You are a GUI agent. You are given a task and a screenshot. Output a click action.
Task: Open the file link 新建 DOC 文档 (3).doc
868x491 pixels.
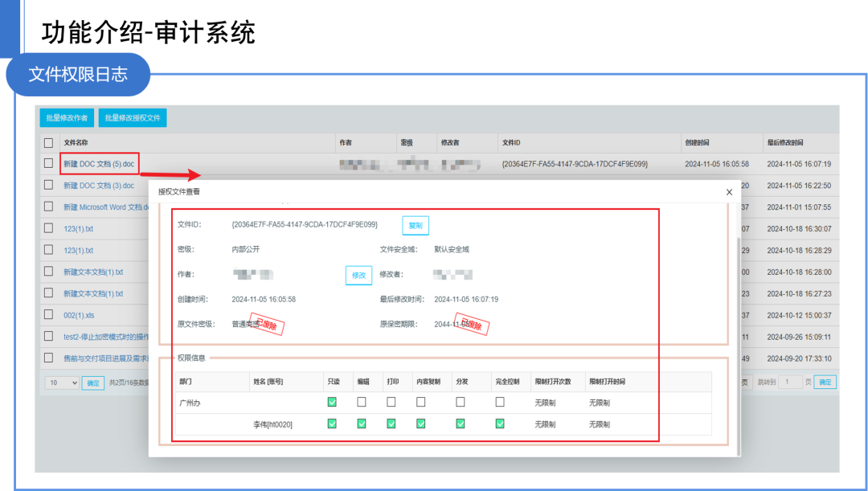[99, 186]
